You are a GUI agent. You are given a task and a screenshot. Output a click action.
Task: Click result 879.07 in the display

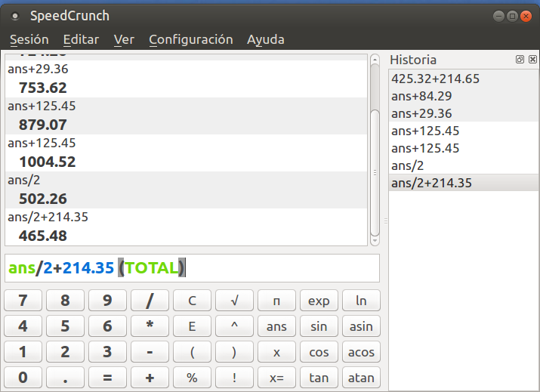[43, 125]
